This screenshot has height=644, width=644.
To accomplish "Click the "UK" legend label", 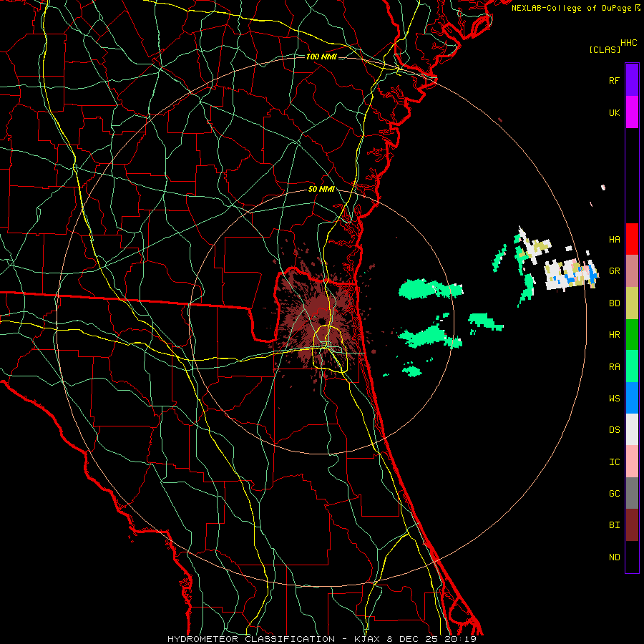I will (x=614, y=112).
